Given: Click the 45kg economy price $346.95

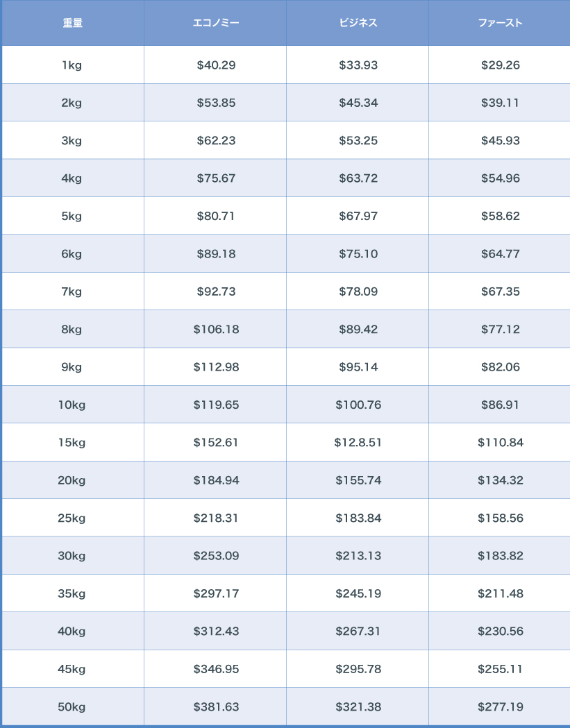Looking at the screenshot, I should (x=216, y=669).
